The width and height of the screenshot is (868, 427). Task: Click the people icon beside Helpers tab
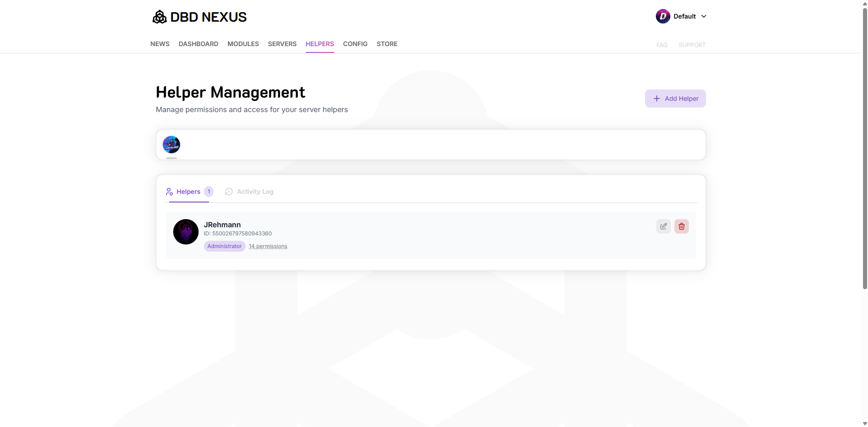[x=169, y=191]
